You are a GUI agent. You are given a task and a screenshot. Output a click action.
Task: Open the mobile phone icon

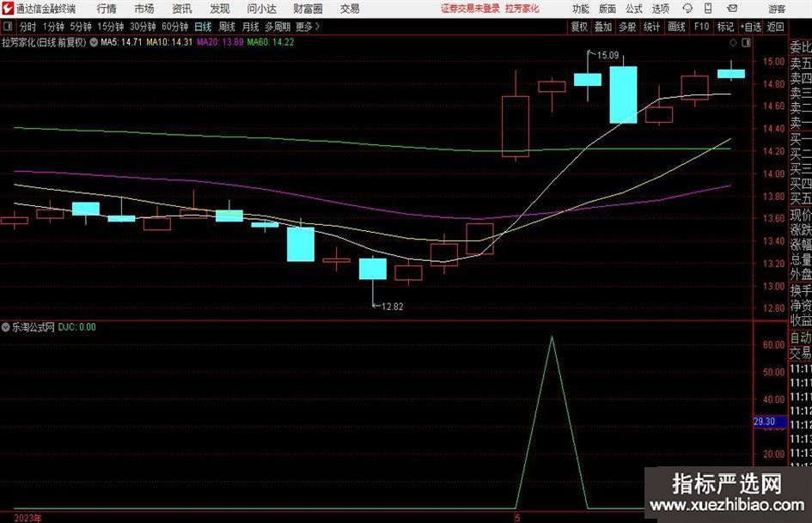coord(709,9)
